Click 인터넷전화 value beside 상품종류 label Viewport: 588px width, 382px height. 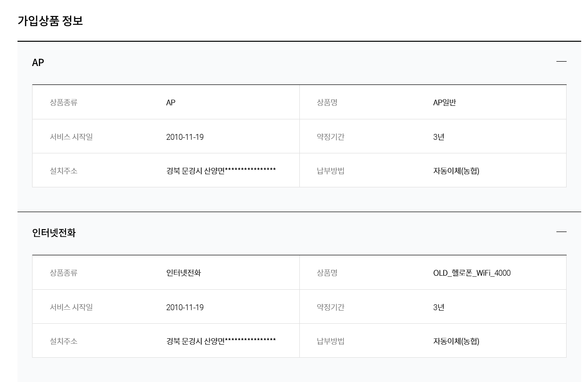(184, 273)
